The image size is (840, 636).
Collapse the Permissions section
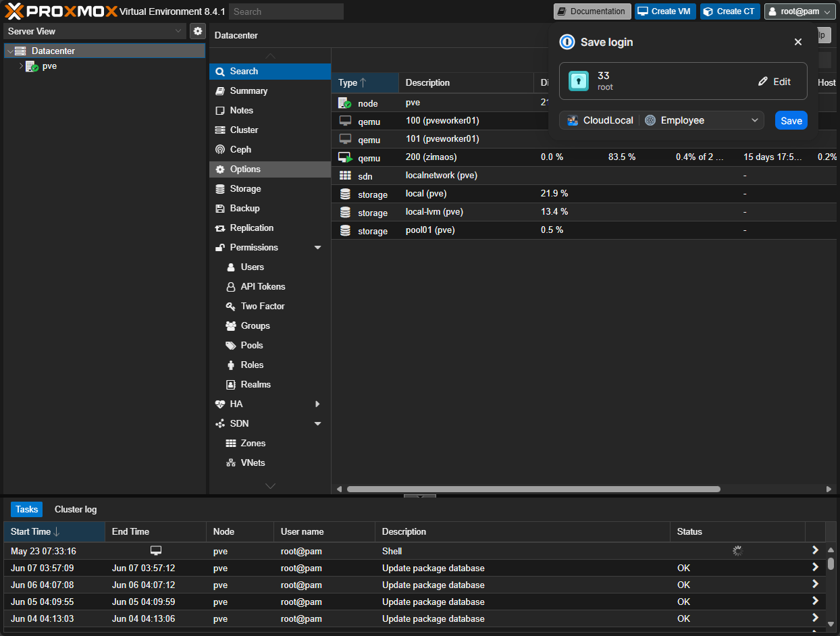click(318, 248)
